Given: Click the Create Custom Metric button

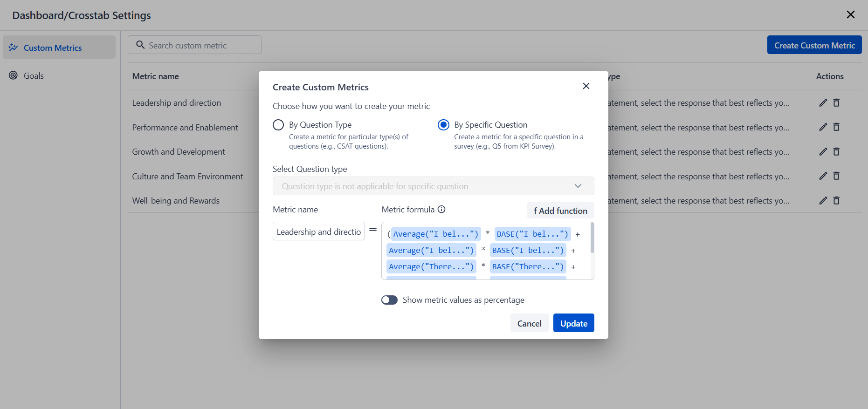Looking at the screenshot, I should click(814, 45).
